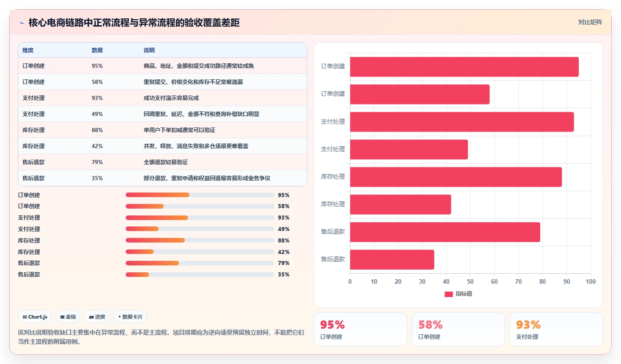Click the progress bar showing 88%
The height and width of the screenshot is (364, 621).
[x=200, y=240]
